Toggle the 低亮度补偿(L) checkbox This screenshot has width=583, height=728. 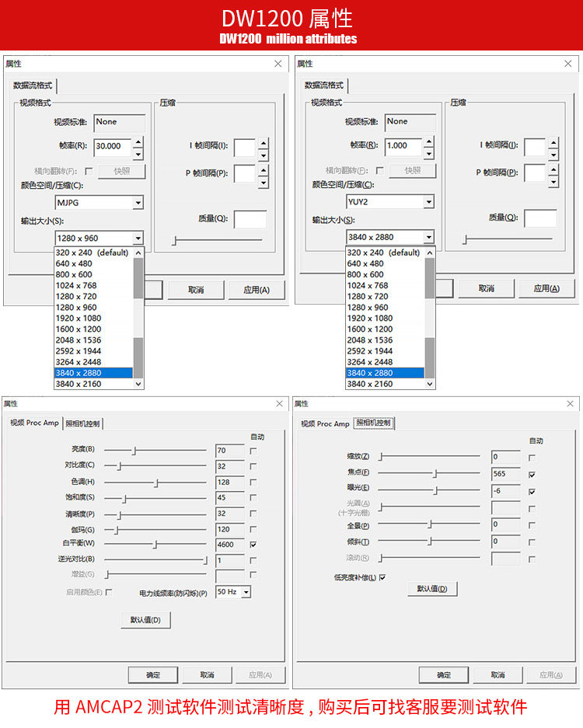point(382,577)
